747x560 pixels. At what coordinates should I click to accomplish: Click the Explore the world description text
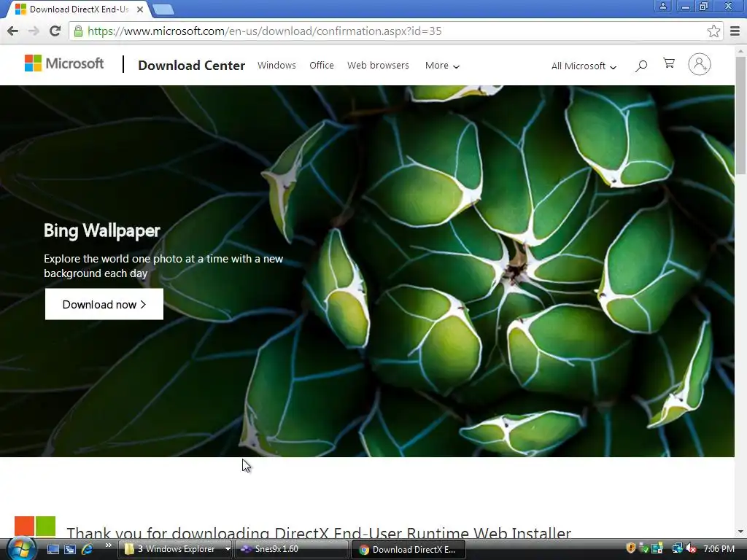(x=163, y=265)
